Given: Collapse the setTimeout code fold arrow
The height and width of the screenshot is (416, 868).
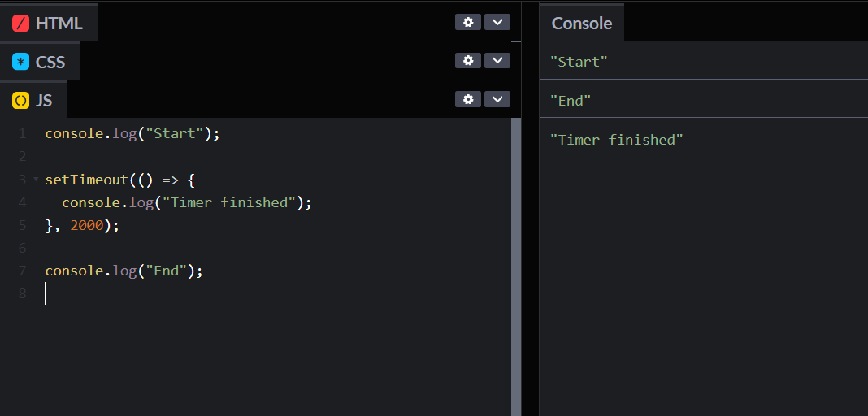Looking at the screenshot, I should tap(35, 179).
